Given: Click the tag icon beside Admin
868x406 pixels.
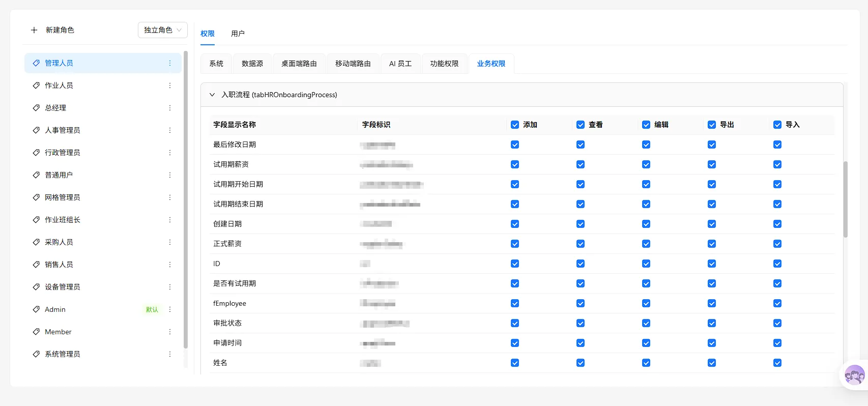Looking at the screenshot, I should coord(36,309).
